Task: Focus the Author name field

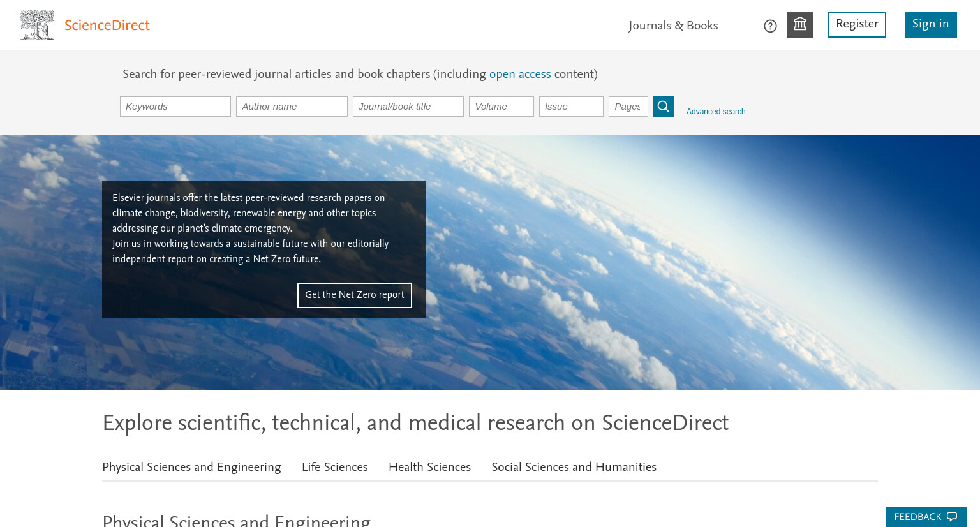Action: [x=292, y=107]
